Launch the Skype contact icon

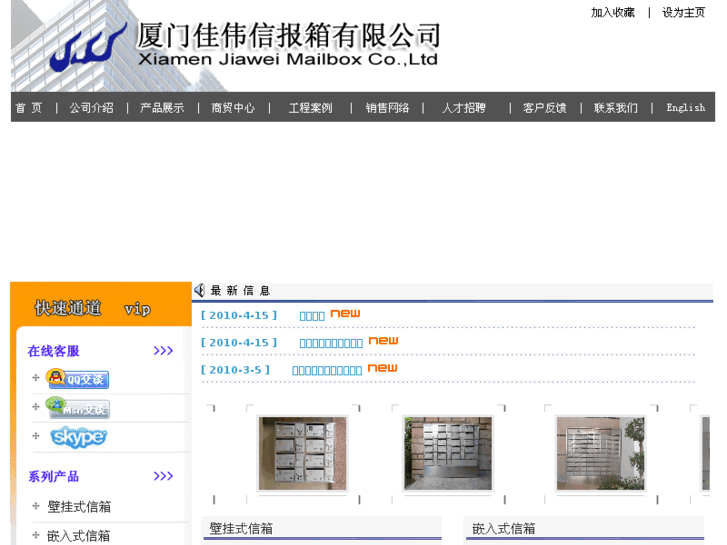point(78,437)
